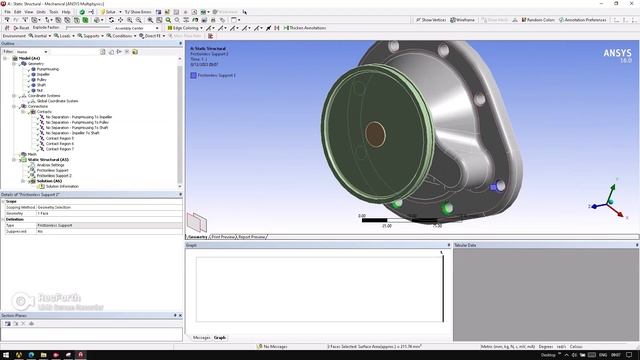The image size is (640, 360).
Task: Select Impeller in the outline tree
Action: [43, 74]
